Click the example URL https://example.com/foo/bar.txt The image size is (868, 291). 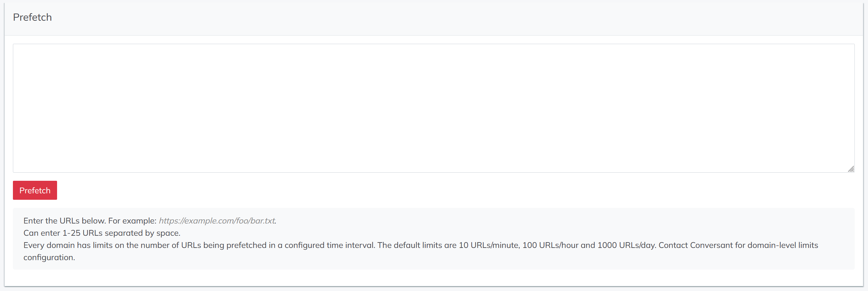(x=217, y=221)
